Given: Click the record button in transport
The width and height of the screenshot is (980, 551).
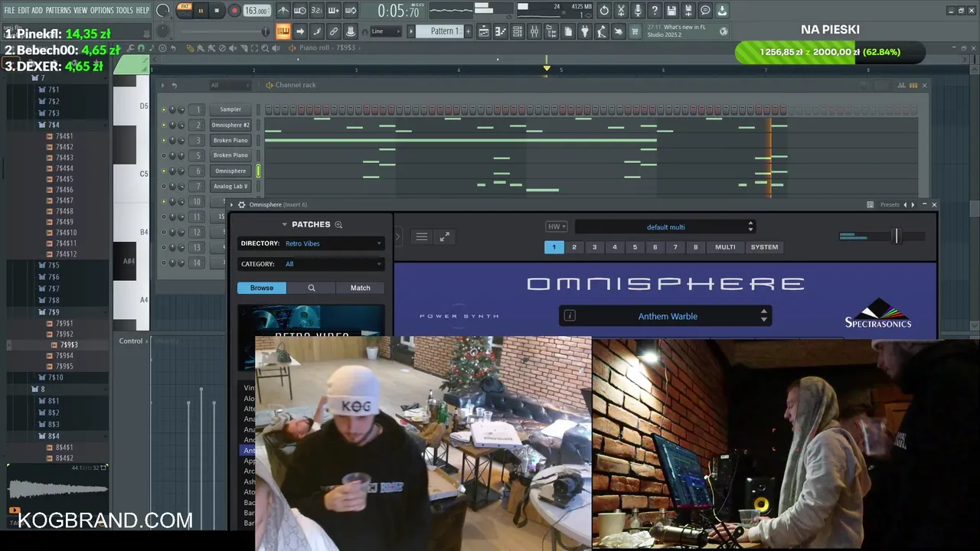Looking at the screenshot, I should tap(234, 11).
